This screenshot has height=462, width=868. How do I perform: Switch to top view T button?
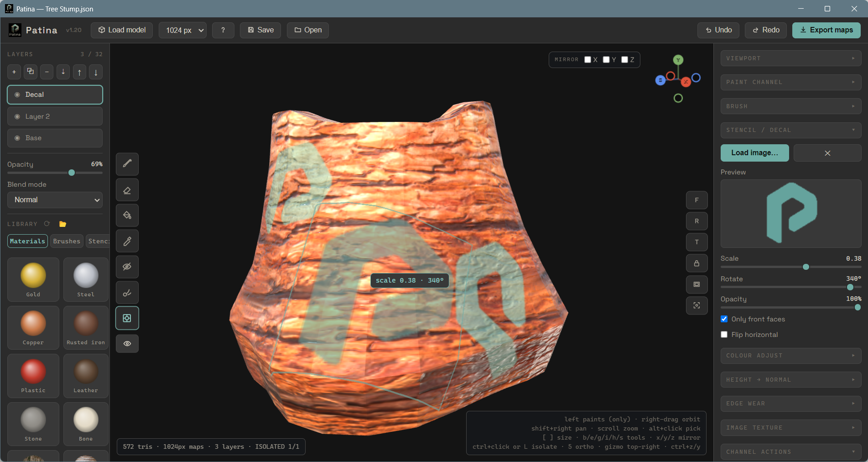coord(696,242)
